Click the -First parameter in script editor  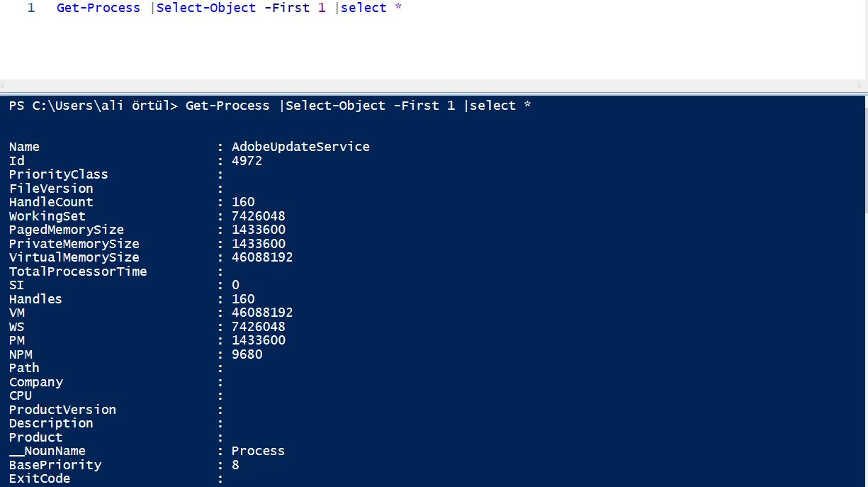[287, 9]
